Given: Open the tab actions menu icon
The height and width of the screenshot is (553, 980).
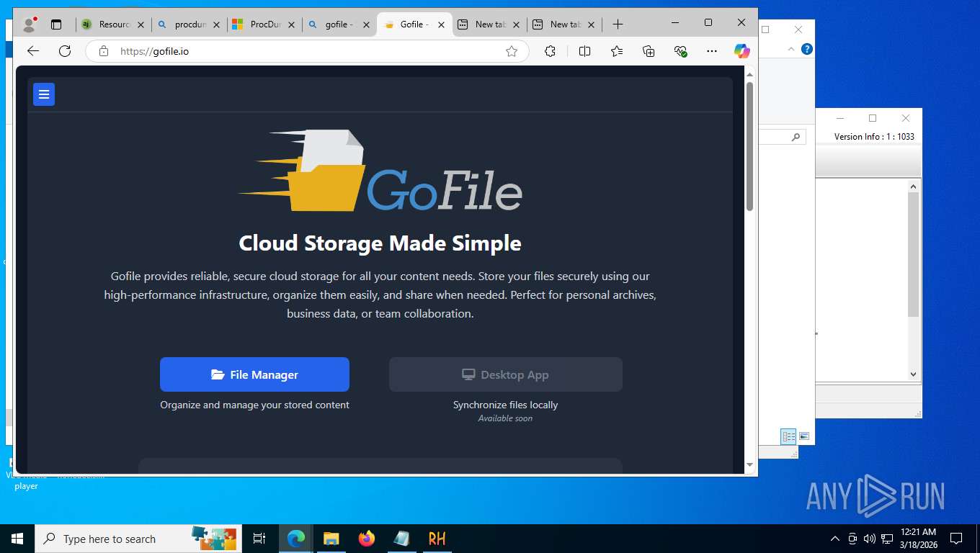Looking at the screenshot, I should click(56, 24).
